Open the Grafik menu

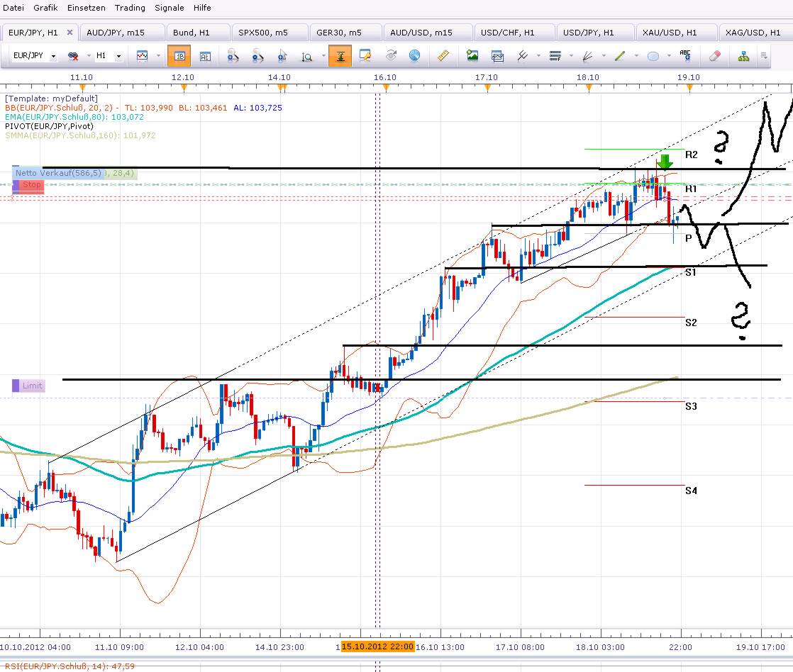(x=45, y=8)
